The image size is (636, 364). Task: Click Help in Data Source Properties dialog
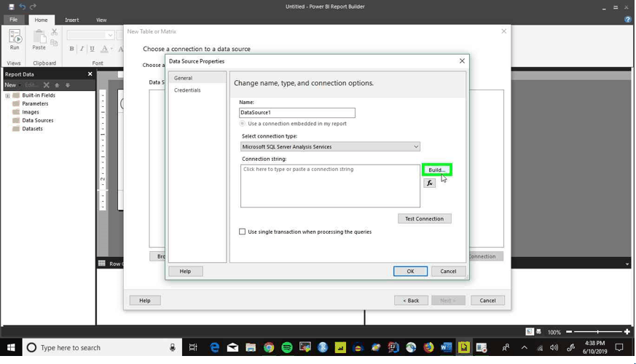[x=185, y=271]
